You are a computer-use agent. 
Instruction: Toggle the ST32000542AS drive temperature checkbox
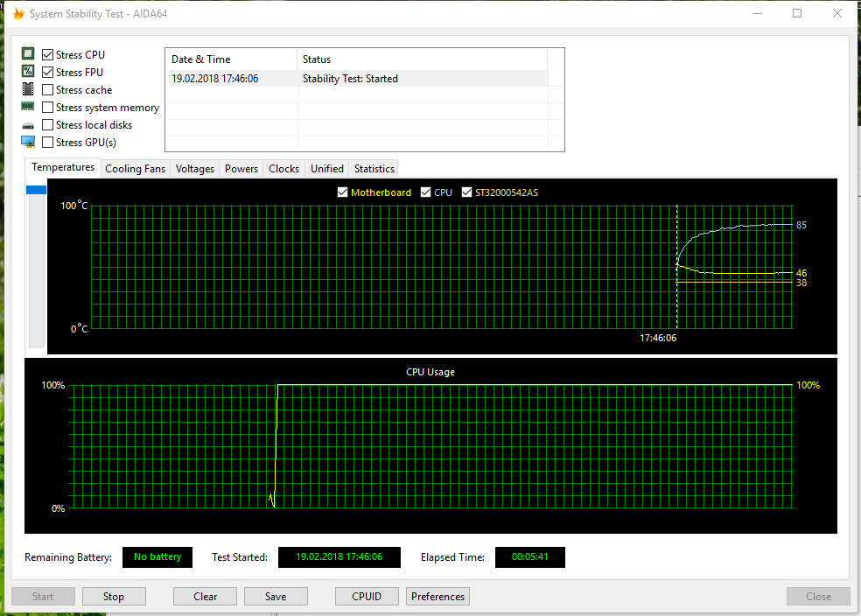[x=466, y=192]
